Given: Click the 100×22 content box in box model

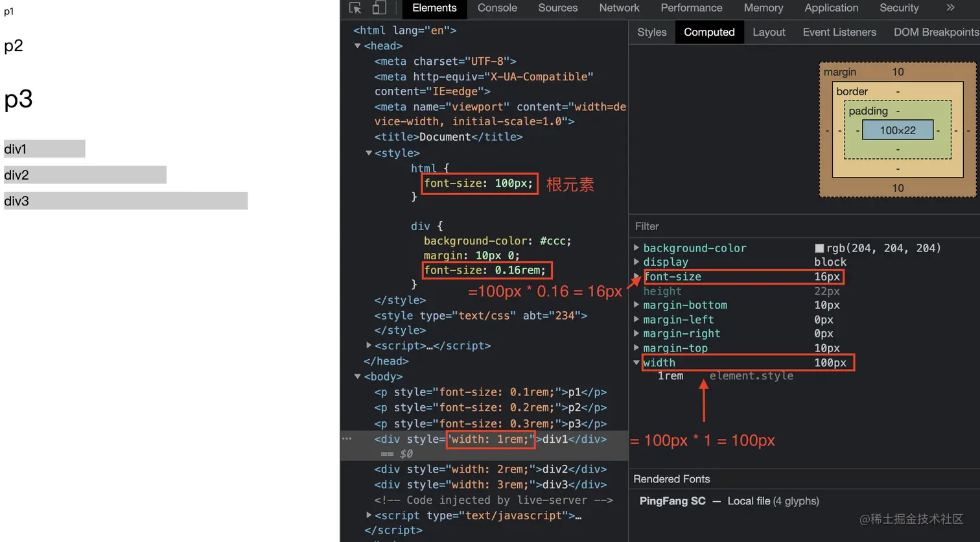Looking at the screenshot, I should [x=898, y=130].
